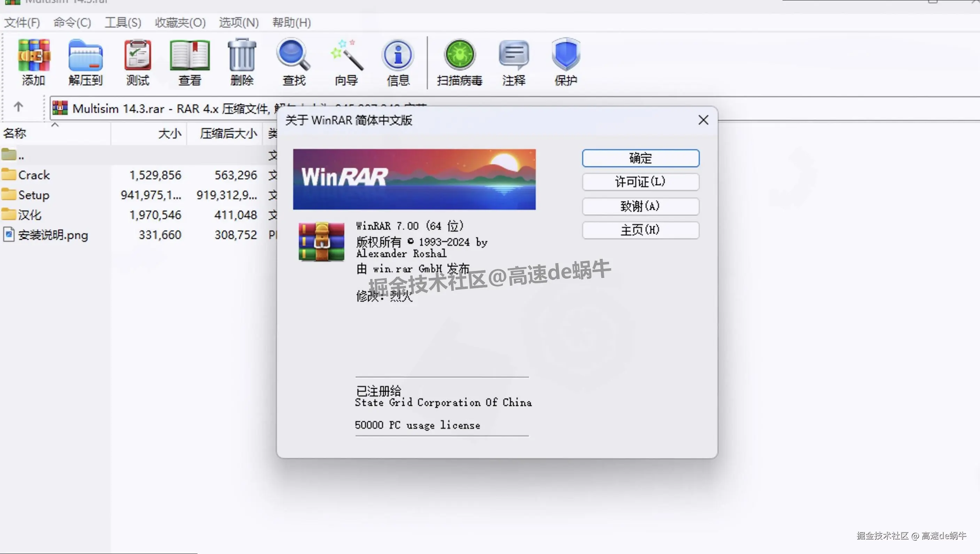The height and width of the screenshot is (554, 980).
Task: Click the 致谢(A) acknowledgements button
Action: click(640, 206)
